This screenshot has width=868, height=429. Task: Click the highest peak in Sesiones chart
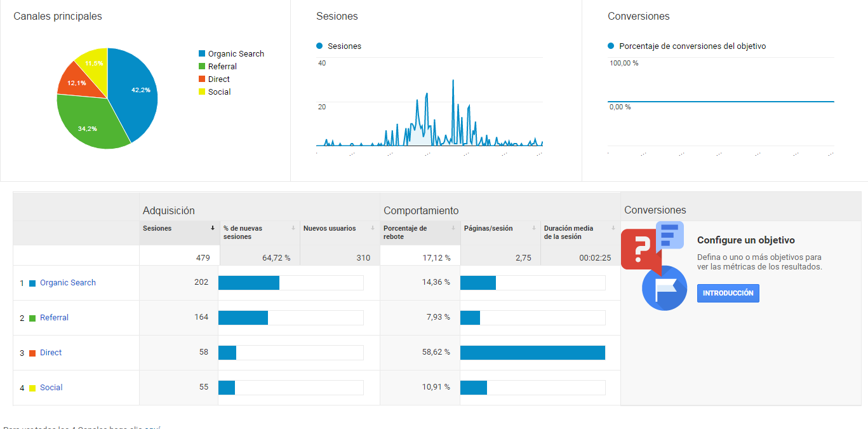click(x=453, y=81)
